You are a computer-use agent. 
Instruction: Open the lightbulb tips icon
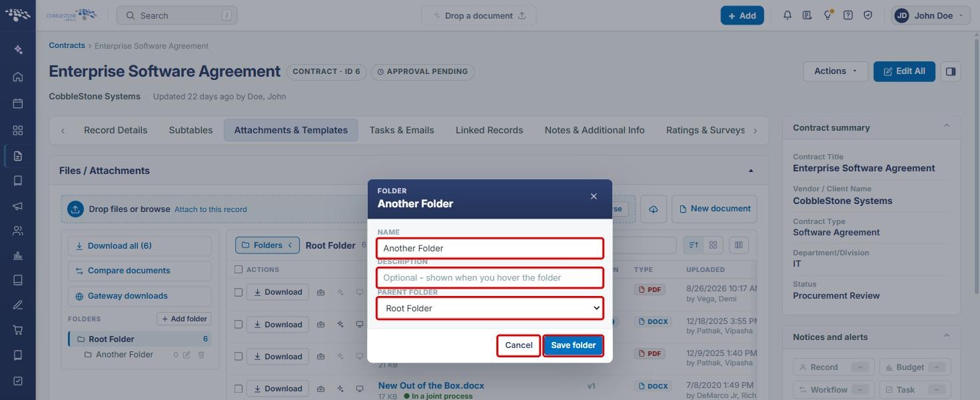point(827,15)
